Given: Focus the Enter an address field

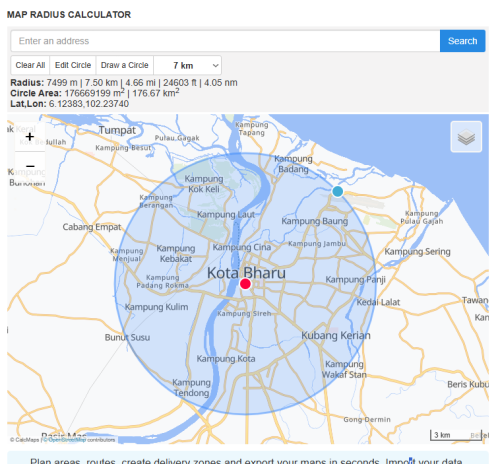Looking at the screenshot, I should coord(225,41).
